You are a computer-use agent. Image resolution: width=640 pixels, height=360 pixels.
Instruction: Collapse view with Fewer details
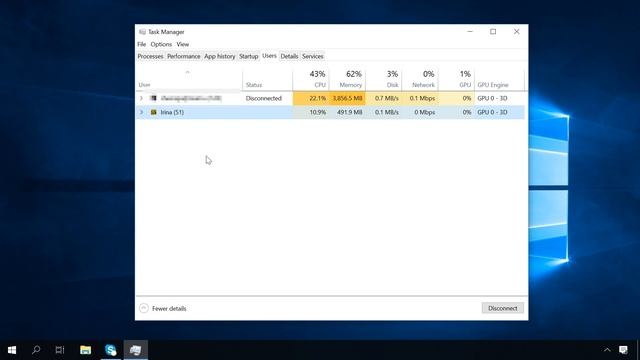click(163, 308)
